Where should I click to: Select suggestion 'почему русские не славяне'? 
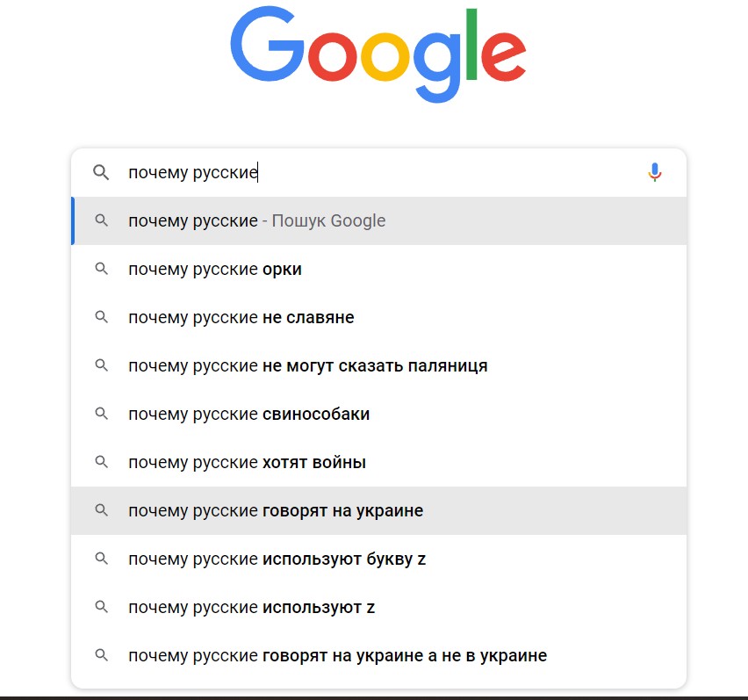[x=241, y=318]
